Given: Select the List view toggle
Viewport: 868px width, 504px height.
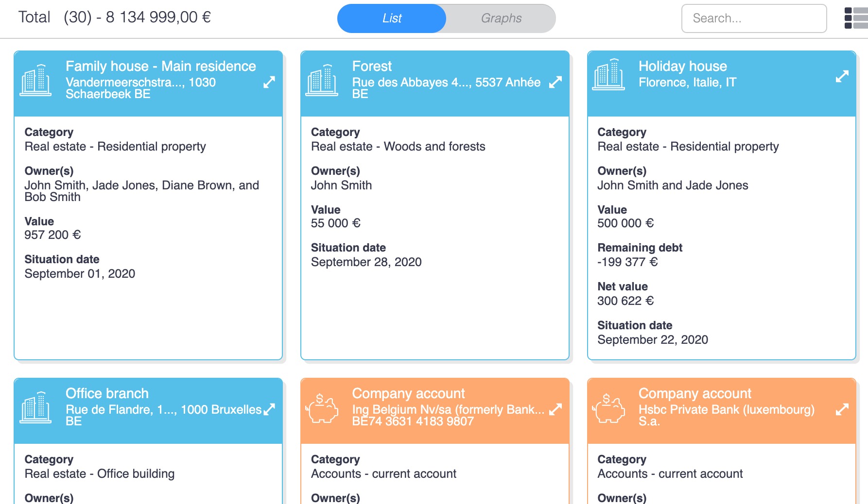Looking at the screenshot, I should [x=392, y=18].
